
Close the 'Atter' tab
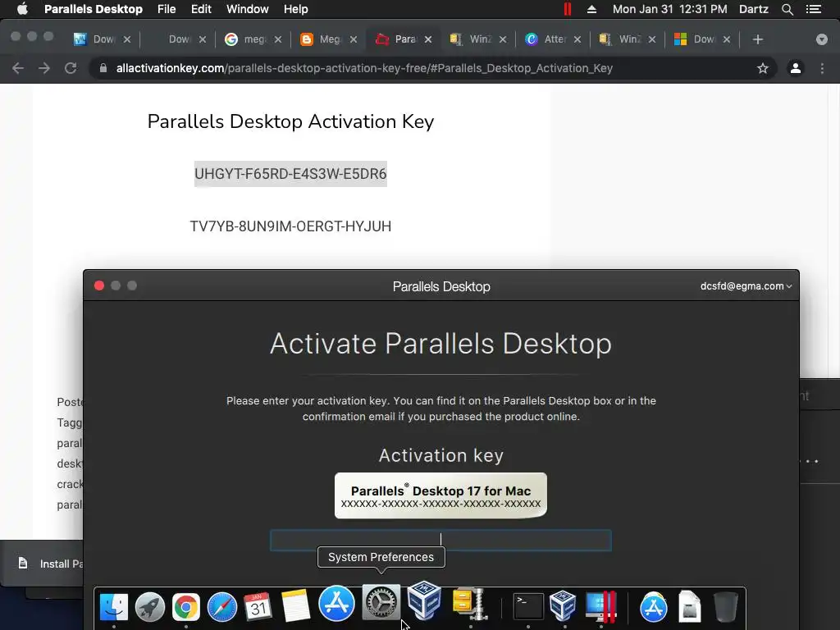pos(577,39)
